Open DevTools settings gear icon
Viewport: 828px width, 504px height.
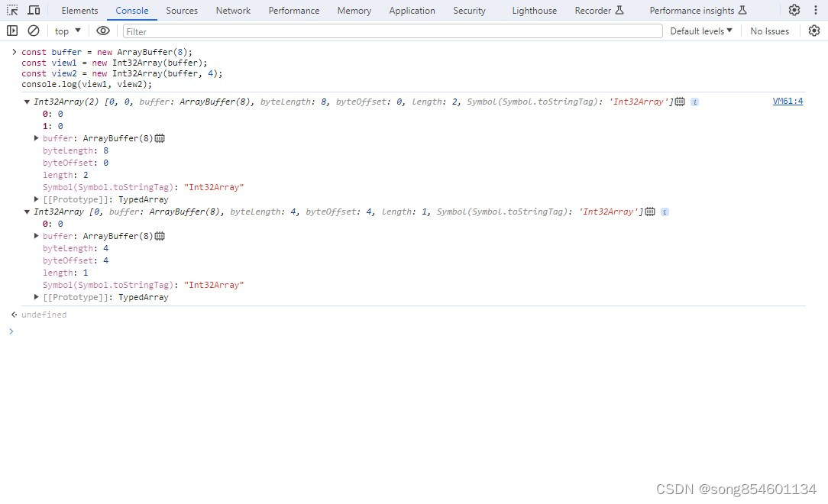click(794, 10)
